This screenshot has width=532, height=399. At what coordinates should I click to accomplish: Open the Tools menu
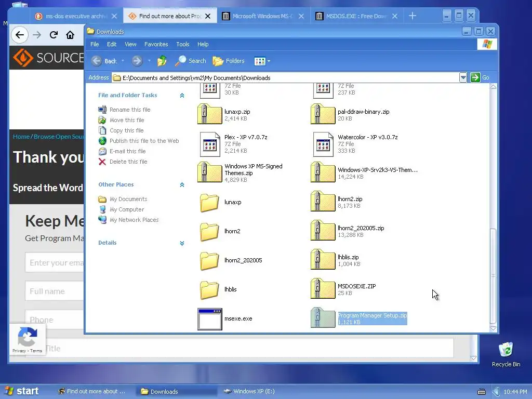pyautogui.click(x=182, y=44)
